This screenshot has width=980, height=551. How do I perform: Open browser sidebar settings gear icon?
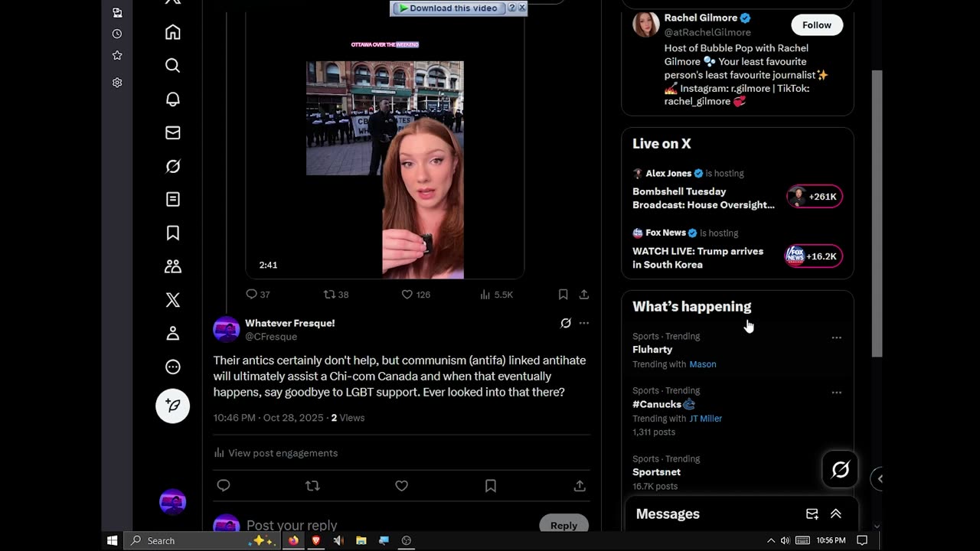117,83
